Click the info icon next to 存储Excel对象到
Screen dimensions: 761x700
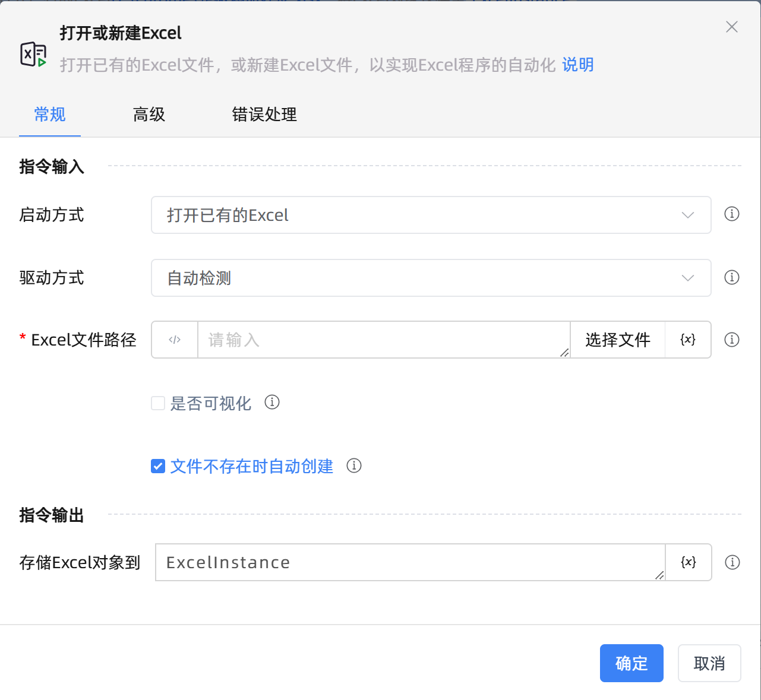tap(732, 562)
